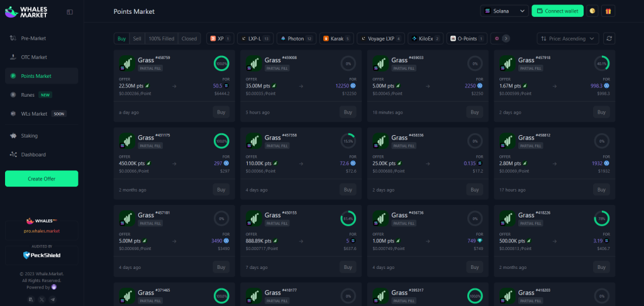Buy the 1.00M pts offer for 749
644x306 pixels.
tap(475, 267)
